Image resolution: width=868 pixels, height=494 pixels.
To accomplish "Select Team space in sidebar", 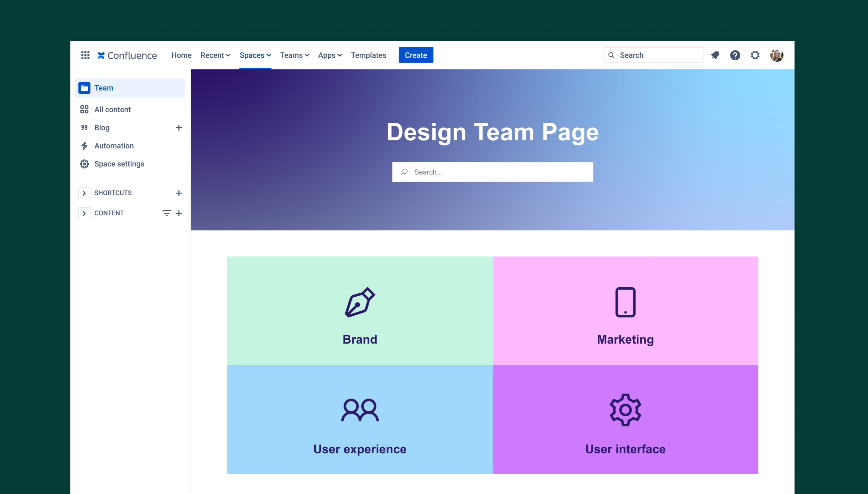I will click(130, 88).
